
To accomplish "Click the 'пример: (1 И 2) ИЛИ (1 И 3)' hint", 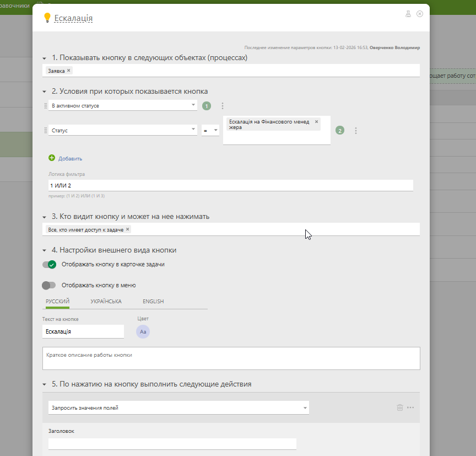I will 77,196.
